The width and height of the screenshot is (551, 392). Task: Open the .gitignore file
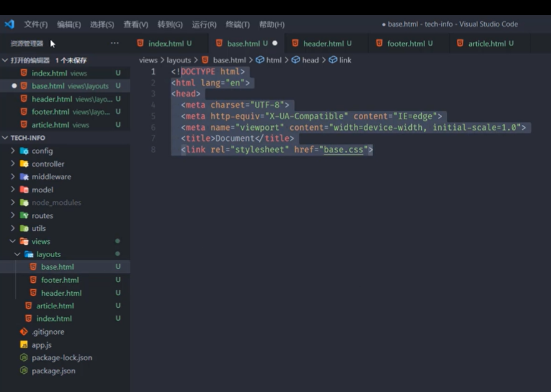click(x=65, y=331)
